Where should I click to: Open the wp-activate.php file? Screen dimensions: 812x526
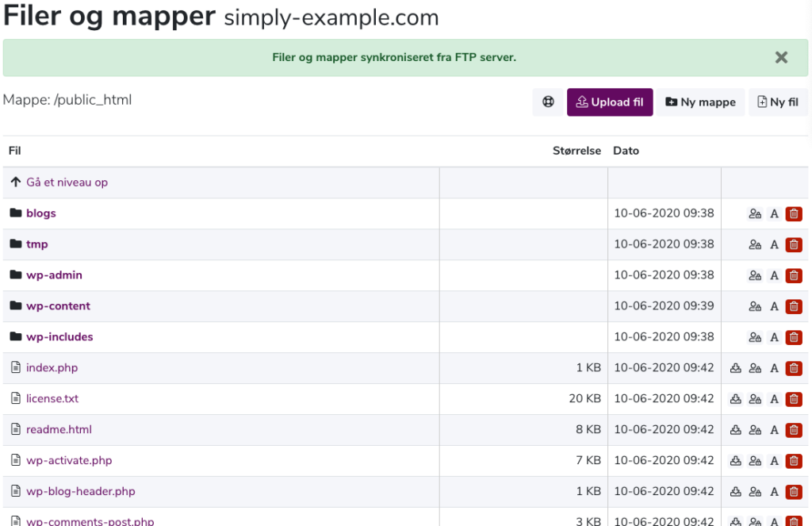(x=69, y=461)
